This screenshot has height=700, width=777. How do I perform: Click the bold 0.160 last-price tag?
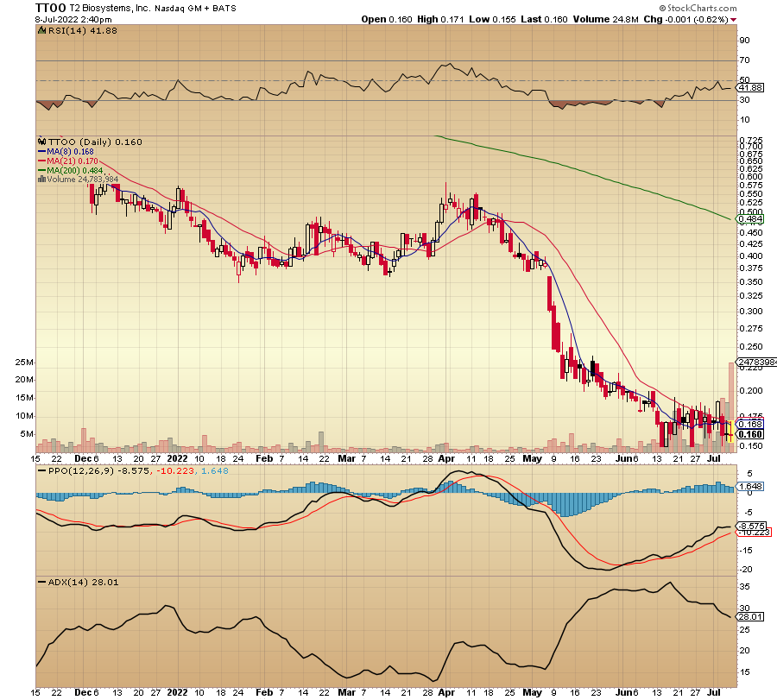[x=750, y=434]
